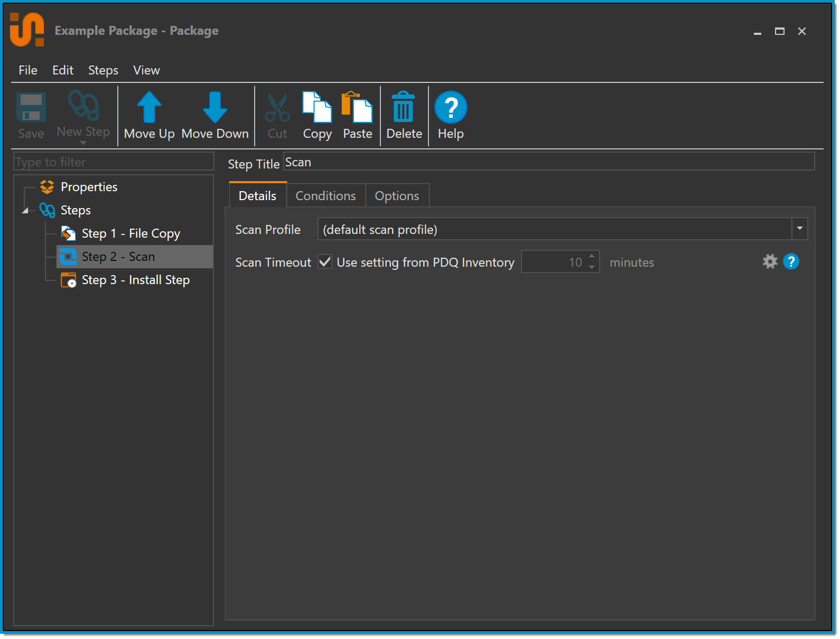Click the Scan Profile combo box field
The width and height of the screenshot is (840, 639).
point(563,229)
